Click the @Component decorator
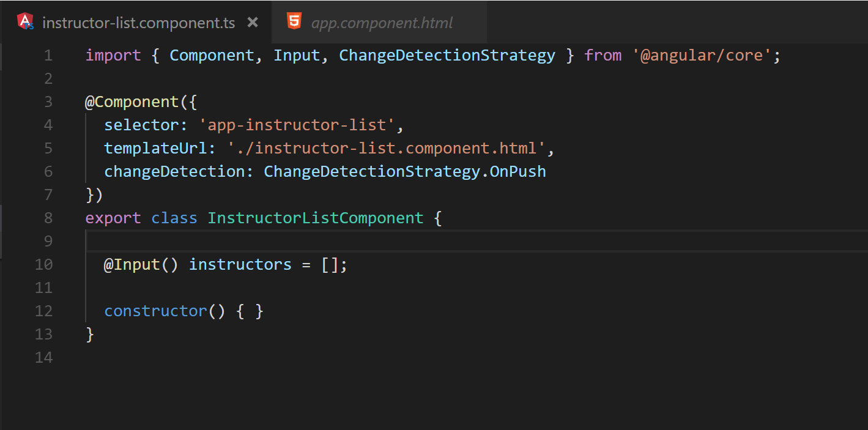Viewport: 868px width, 430px height. [132, 102]
